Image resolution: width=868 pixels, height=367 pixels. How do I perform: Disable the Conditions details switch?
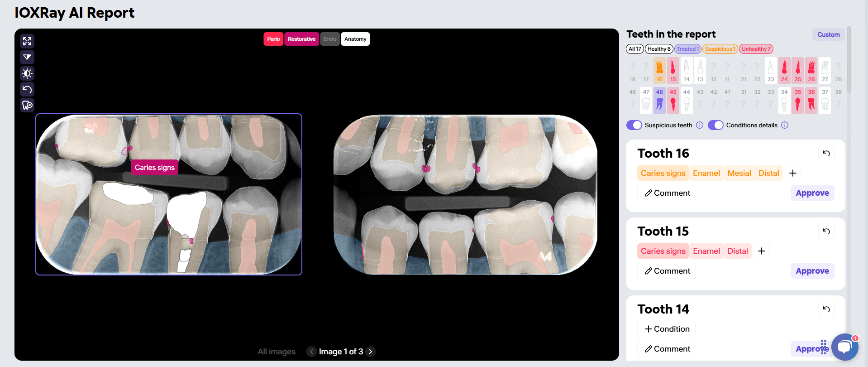tap(715, 125)
